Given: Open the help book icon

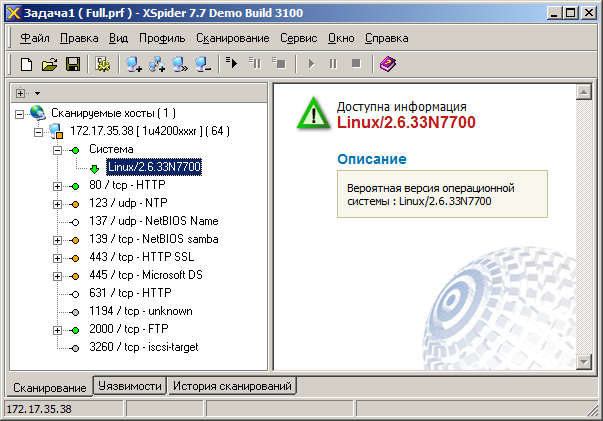Looking at the screenshot, I should pos(388,64).
